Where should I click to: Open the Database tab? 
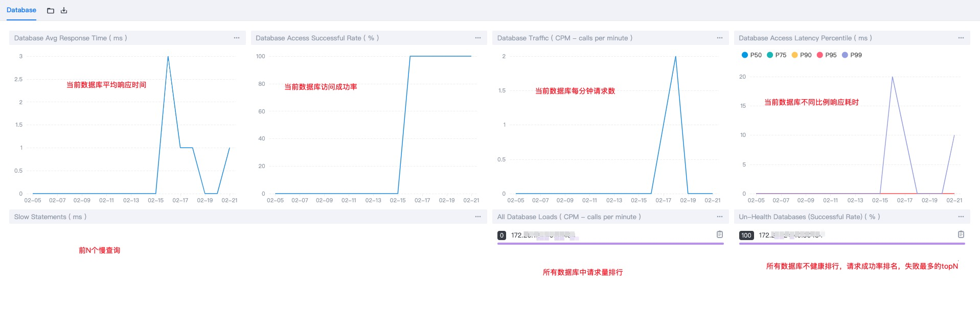pyautogui.click(x=21, y=10)
